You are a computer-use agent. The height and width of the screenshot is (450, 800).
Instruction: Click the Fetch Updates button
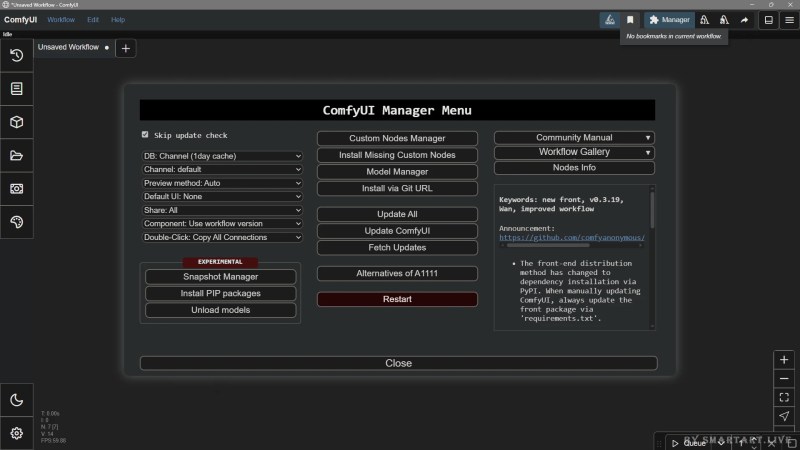(397, 247)
